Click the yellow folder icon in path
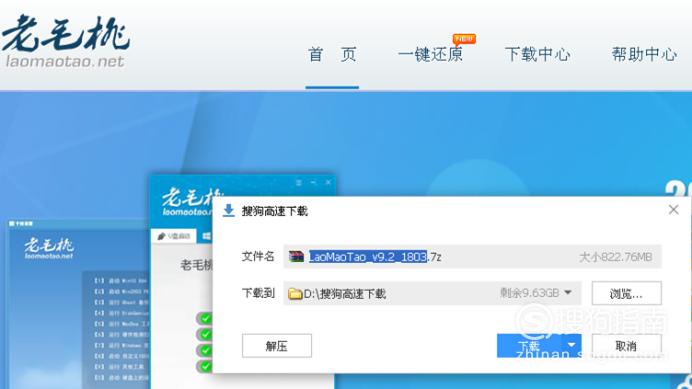Image resolution: width=692 pixels, height=389 pixels. pos(295,294)
